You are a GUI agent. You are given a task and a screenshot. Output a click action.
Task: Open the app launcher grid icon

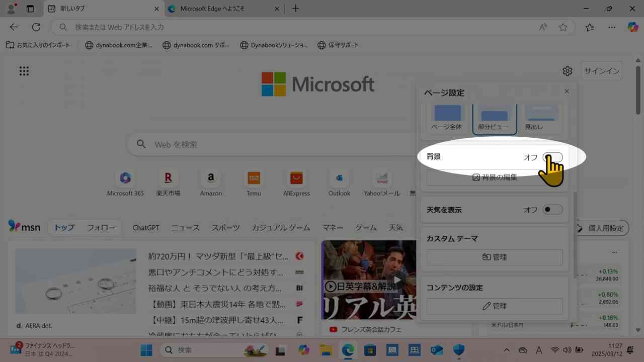click(24, 71)
